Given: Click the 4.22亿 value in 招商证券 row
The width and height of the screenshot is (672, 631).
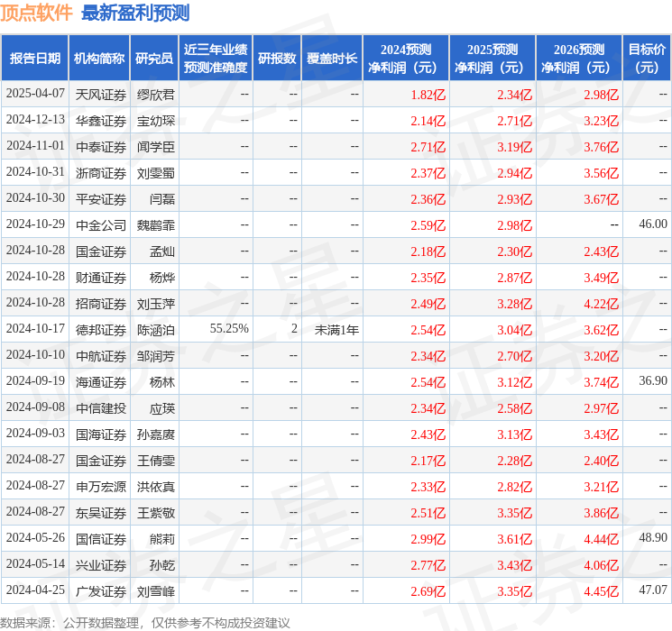Looking at the screenshot, I should pyautogui.click(x=602, y=304).
